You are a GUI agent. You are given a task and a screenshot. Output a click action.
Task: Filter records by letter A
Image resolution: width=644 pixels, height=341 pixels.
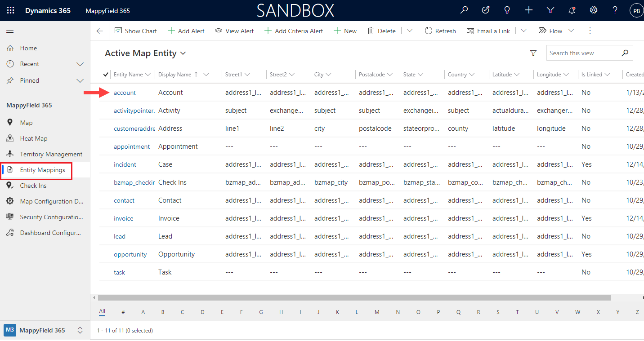(143, 312)
